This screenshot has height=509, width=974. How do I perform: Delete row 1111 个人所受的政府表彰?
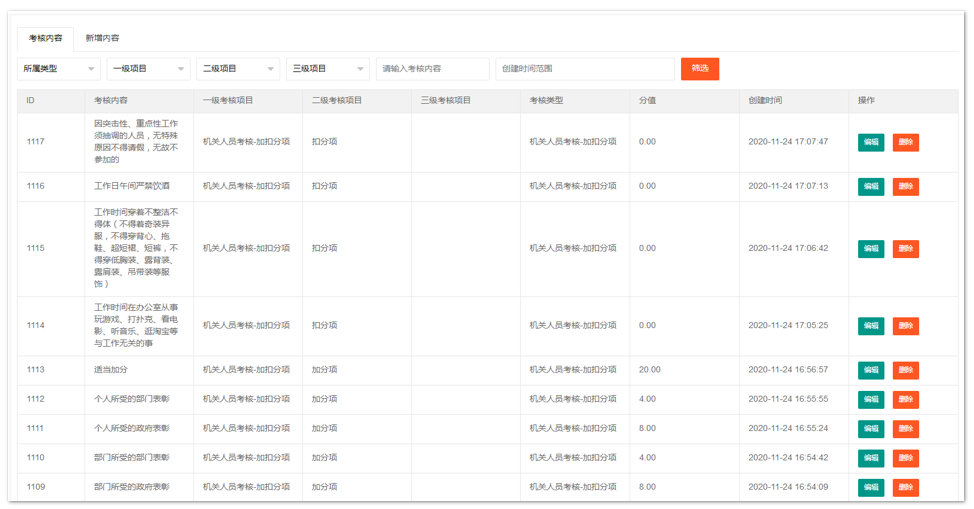coord(905,428)
